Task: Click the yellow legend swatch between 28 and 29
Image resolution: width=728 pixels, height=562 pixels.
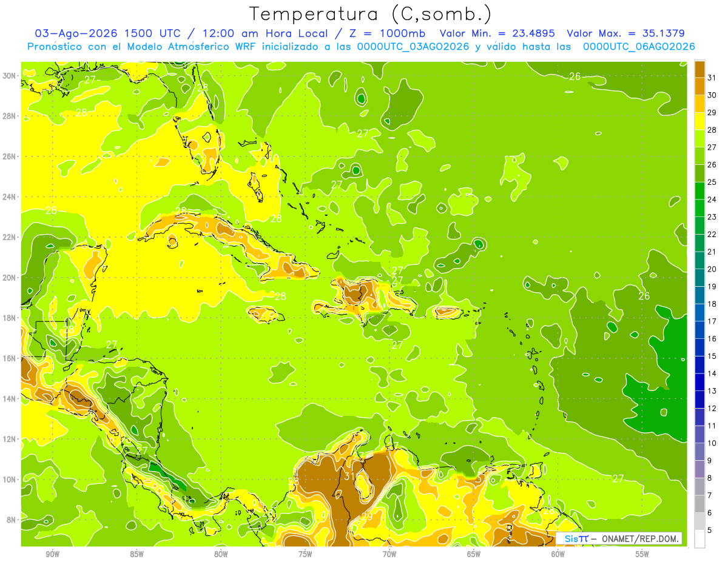Action: click(699, 121)
